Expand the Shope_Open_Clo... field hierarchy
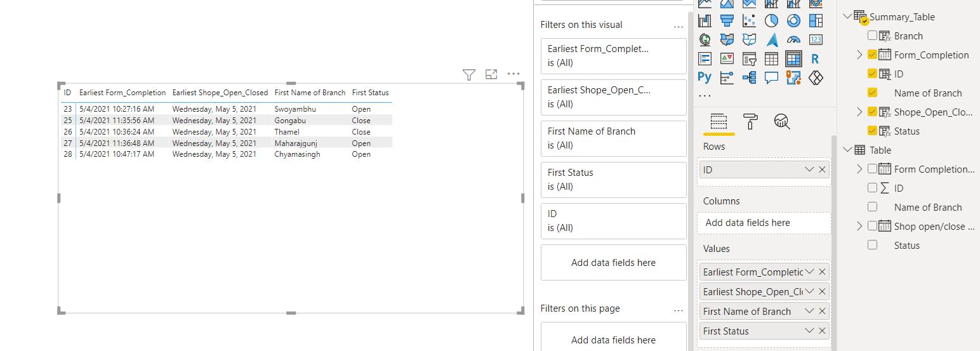The height and width of the screenshot is (351, 980). pyautogui.click(x=859, y=112)
